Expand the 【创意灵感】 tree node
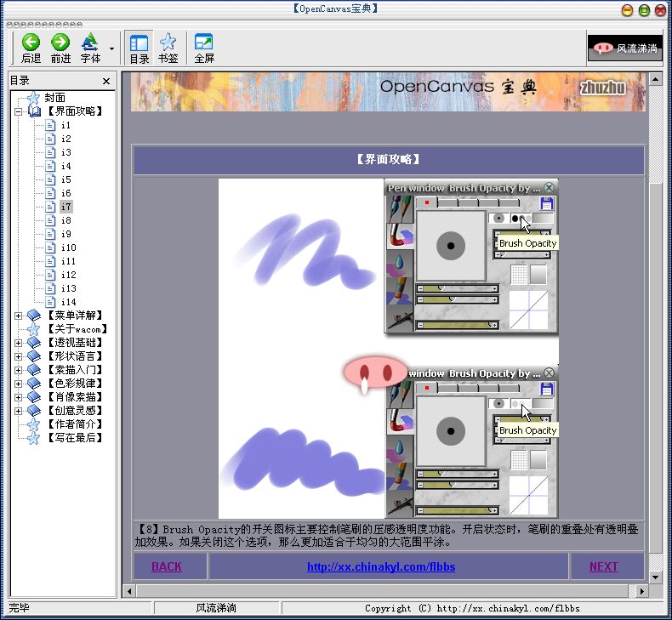Screen dimensions: 672x620 click(x=18, y=411)
